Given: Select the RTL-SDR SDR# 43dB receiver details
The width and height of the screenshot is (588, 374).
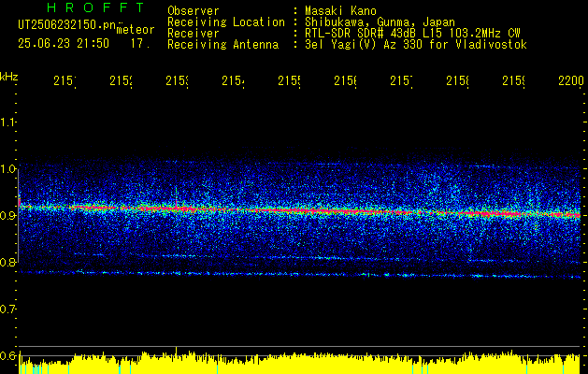Looking at the screenshot, I should [412, 34].
